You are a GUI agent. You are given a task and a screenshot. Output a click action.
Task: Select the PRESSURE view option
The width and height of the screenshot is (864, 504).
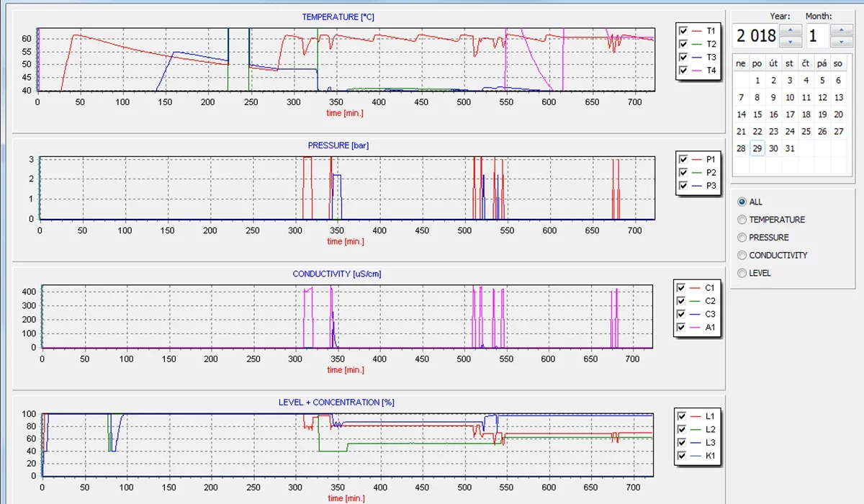pyautogui.click(x=742, y=238)
